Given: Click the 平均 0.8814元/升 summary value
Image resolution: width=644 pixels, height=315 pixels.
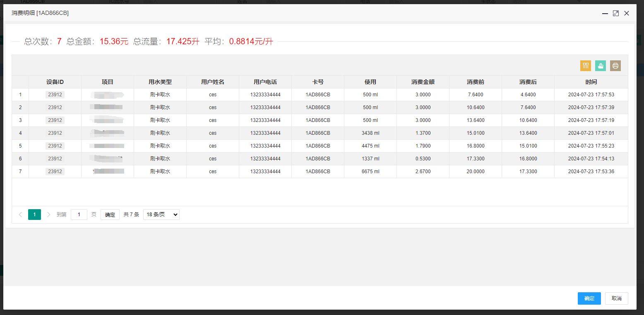Looking at the screenshot, I should [x=251, y=41].
